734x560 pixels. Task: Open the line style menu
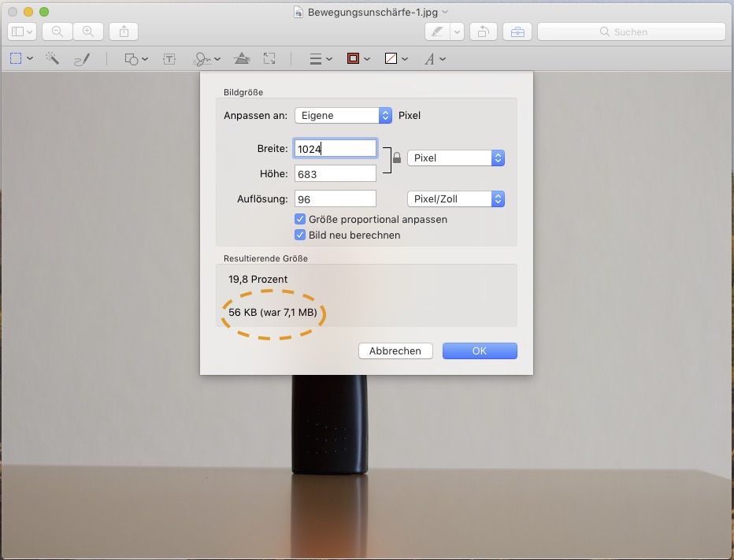(321, 59)
